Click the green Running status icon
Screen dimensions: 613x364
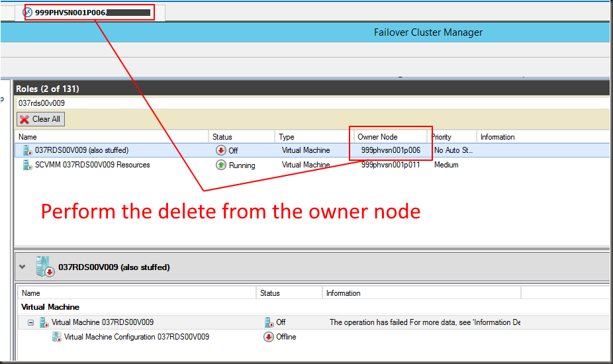click(x=221, y=165)
